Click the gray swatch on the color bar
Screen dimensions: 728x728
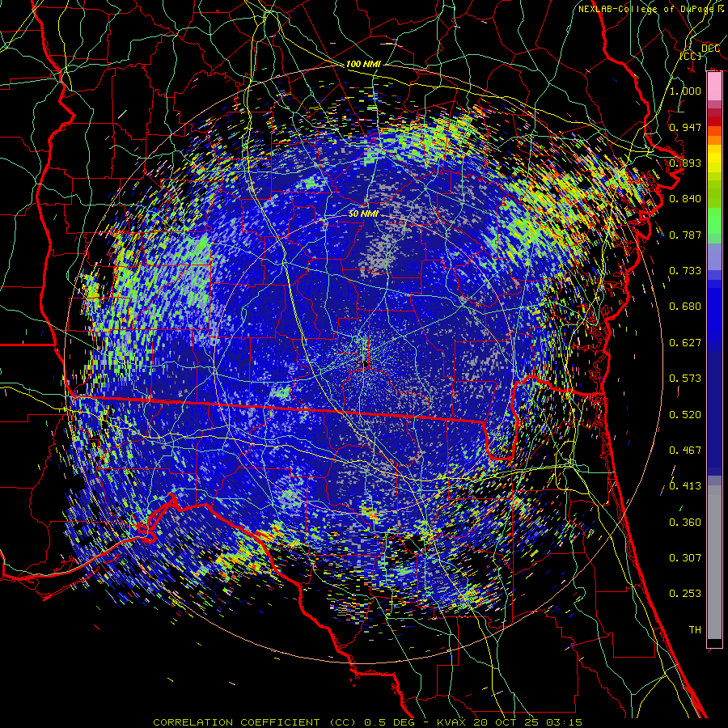714,562
